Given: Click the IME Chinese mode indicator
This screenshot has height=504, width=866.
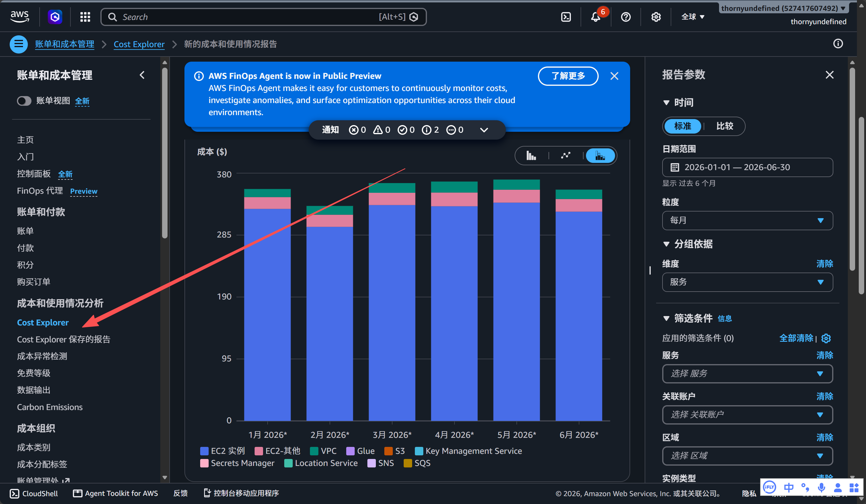Looking at the screenshot, I should click(x=789, y=487).
